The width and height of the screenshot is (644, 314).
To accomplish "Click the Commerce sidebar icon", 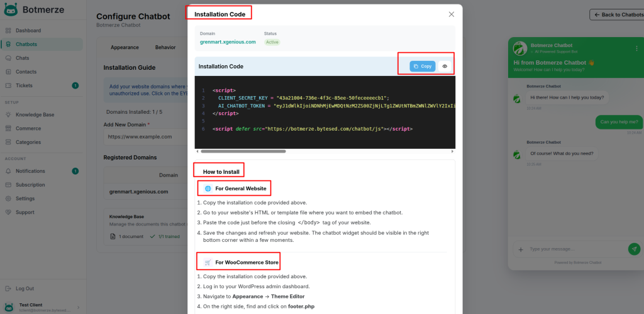I will 9,129.
